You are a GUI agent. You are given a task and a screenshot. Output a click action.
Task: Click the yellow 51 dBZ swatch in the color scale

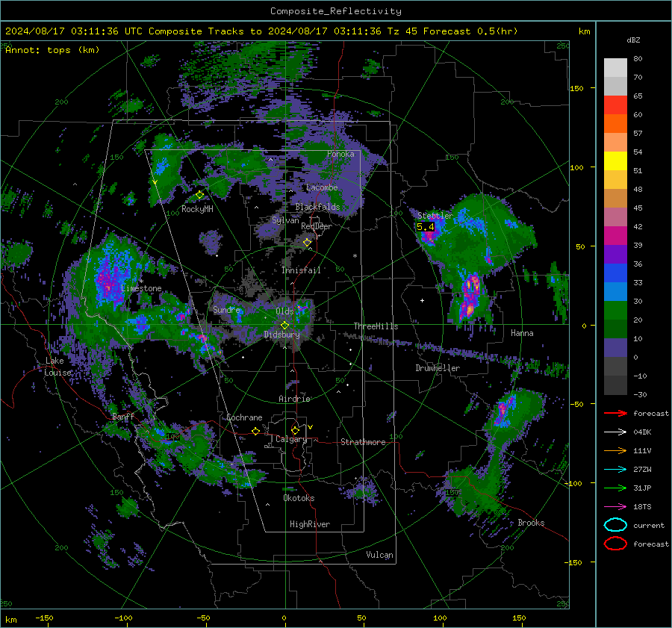[615, 161]
